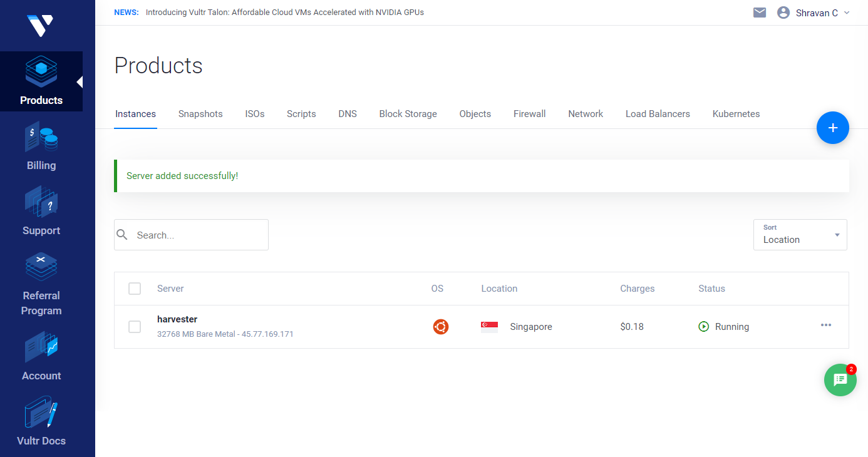The height and width of the screenshot is (457, 868).
Task: Click the Ubuntu OS icon
Action: click(x=441, y=327)
